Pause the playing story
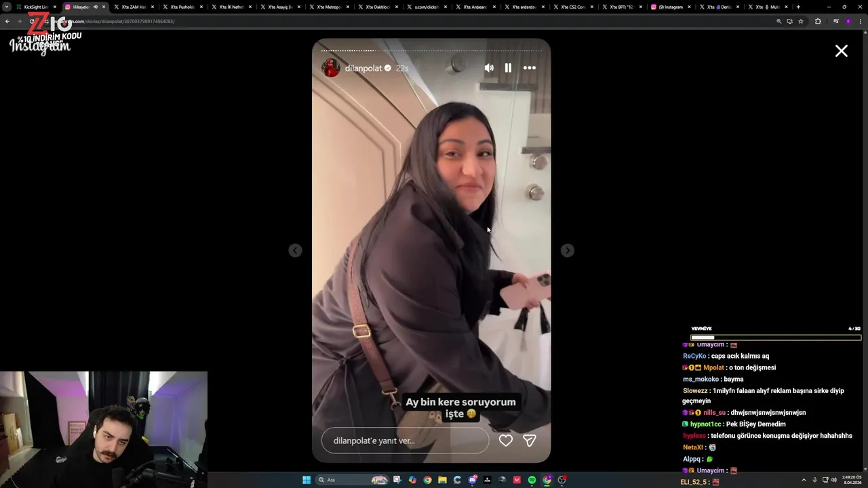Viewport: 868px width, 488px height. point(508,68)
